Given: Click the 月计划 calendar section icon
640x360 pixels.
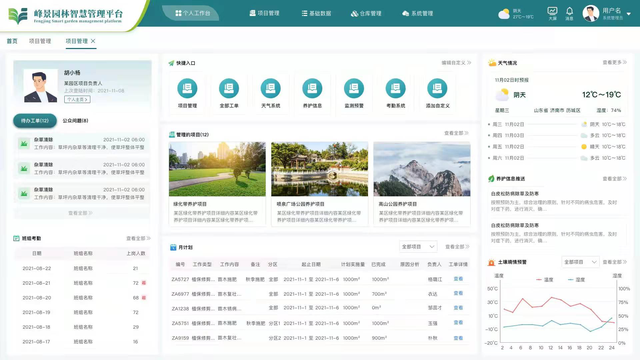Looking at the screenshot, I should [x=173, y=247].
